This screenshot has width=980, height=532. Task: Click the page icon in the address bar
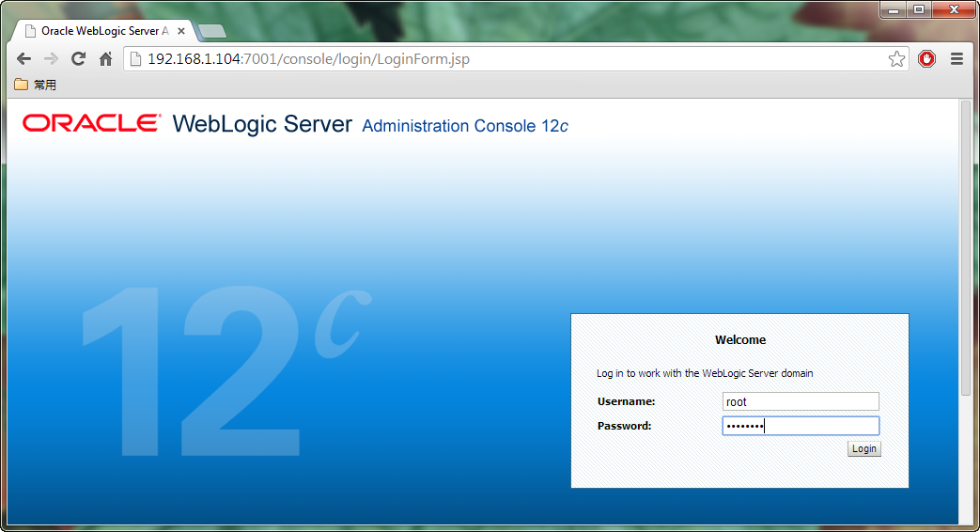(135, 59)
